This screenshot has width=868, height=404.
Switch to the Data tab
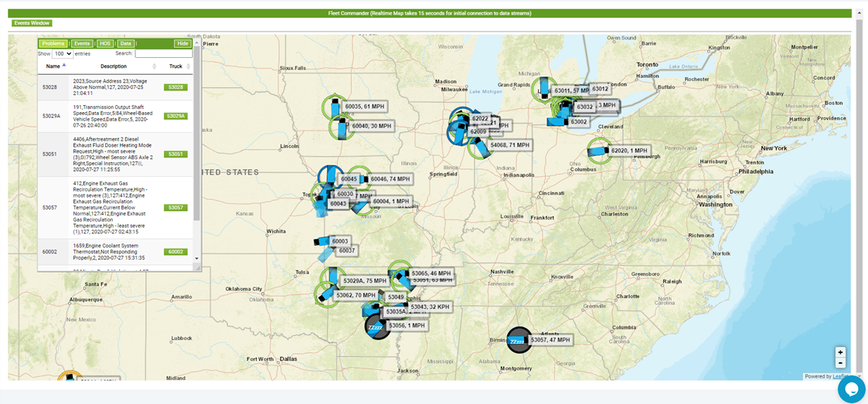pos(126,44)
